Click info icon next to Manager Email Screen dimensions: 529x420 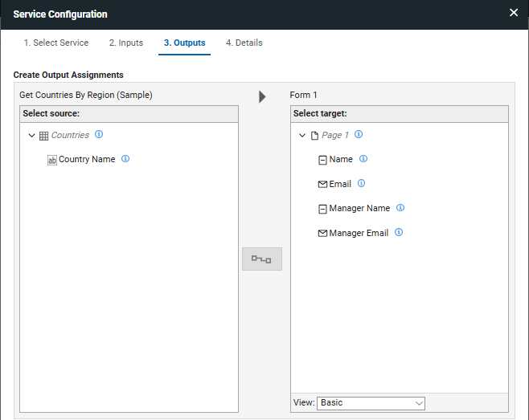coord(399,233)
